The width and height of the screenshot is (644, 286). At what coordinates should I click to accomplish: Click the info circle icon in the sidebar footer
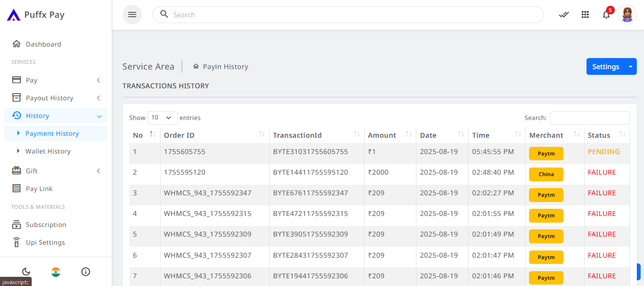86,272
